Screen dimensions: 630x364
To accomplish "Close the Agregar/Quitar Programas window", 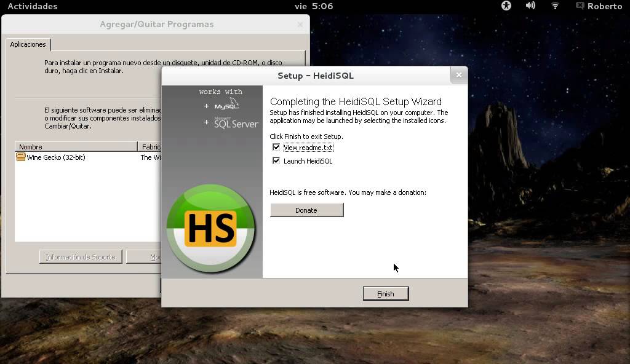I will [300, 25].
